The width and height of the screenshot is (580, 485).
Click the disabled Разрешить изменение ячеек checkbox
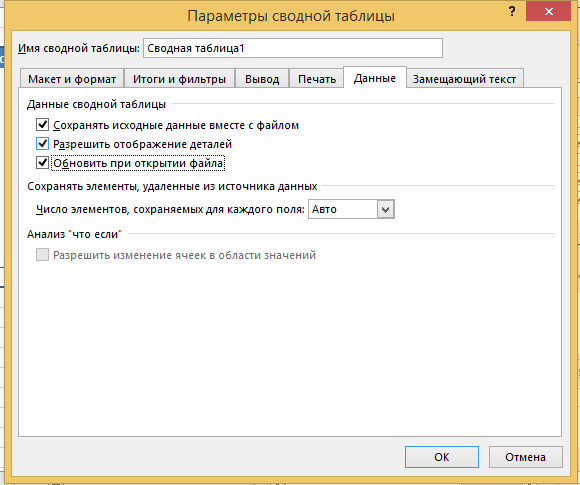point(42,255)
